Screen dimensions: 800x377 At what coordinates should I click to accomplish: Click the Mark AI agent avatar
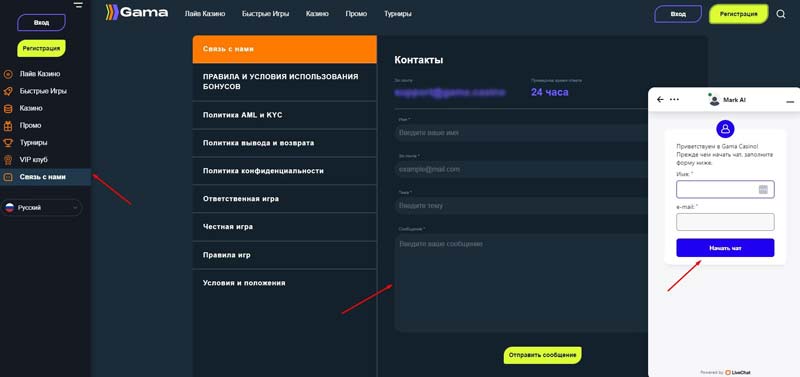tap(714, 99)
